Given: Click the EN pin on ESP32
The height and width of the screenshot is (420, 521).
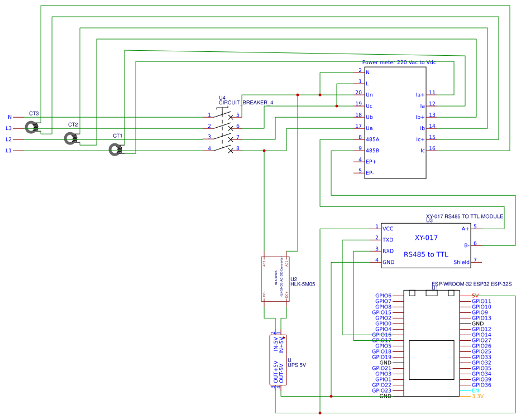Looking at the screenshot, I should coord(475,390).
